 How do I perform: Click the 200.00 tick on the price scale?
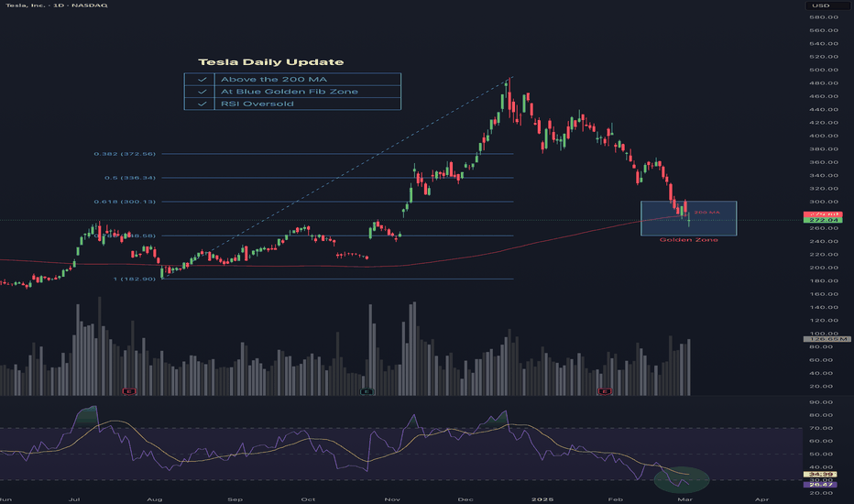click(x=824, y=268)
